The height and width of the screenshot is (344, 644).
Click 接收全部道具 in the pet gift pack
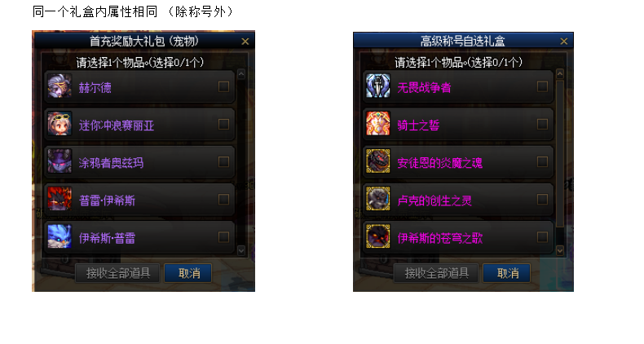coord(118,273)
